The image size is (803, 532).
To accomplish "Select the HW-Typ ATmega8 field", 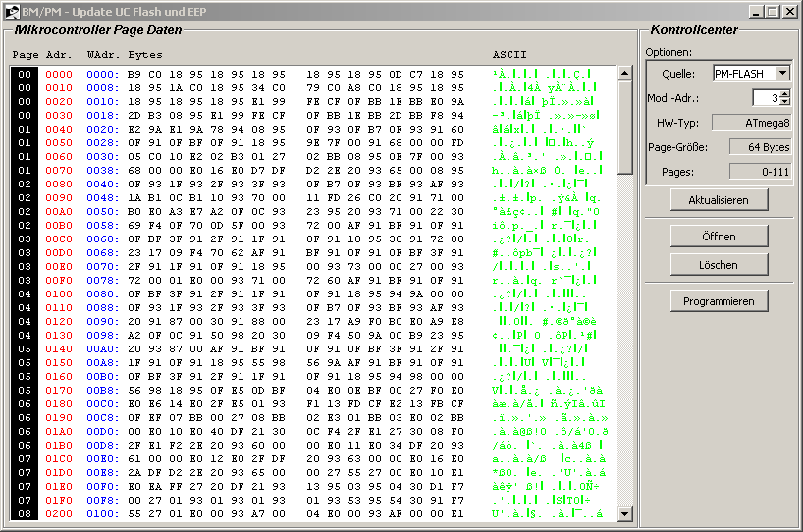I will [x=751, y=122].
